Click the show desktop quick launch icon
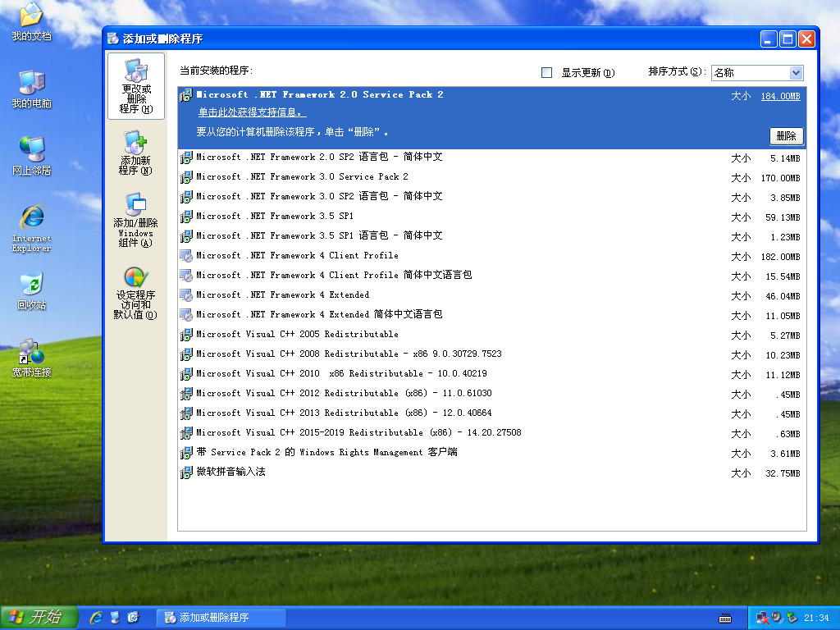 tap(115, 618)
